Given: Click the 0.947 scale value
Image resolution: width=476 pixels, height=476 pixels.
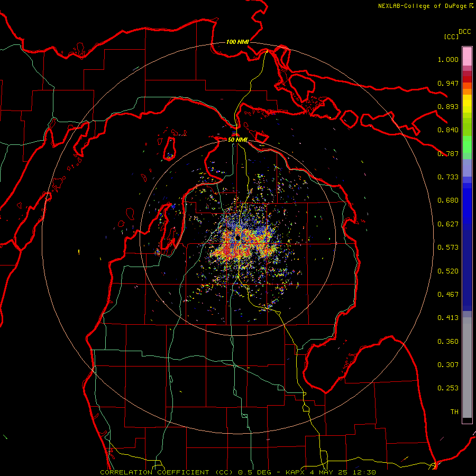Looking at the screenshot, I should click(x=448, y=83).
